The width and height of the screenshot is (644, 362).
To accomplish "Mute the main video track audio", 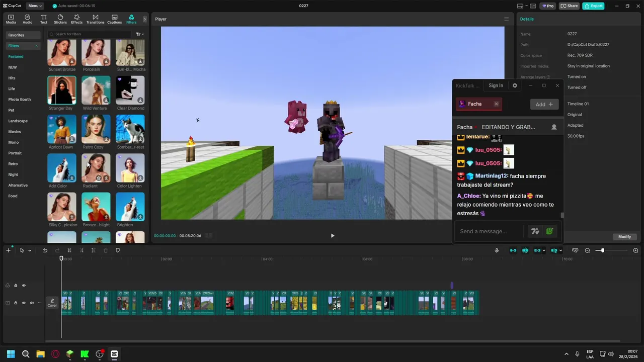I will click(32, 303).
